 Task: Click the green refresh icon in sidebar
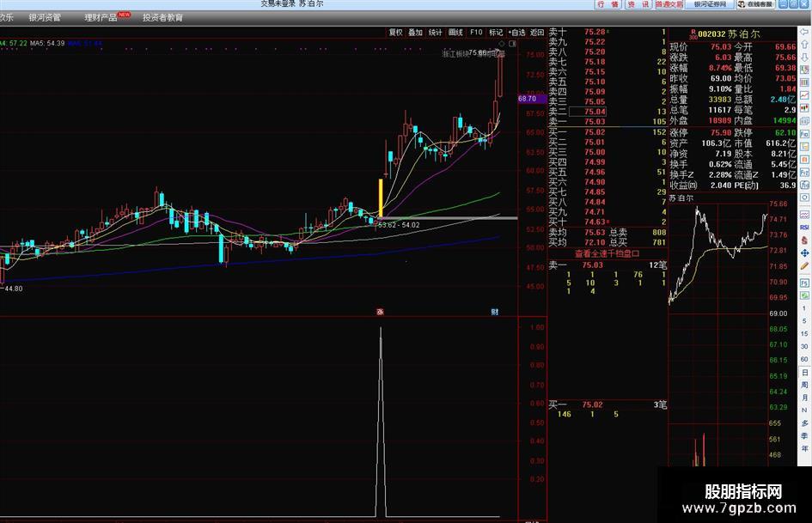click(804, 295)
